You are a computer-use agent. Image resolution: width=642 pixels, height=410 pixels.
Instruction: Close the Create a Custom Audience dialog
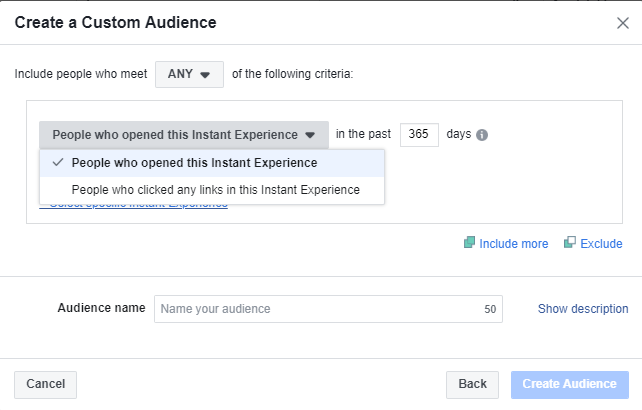622,23
